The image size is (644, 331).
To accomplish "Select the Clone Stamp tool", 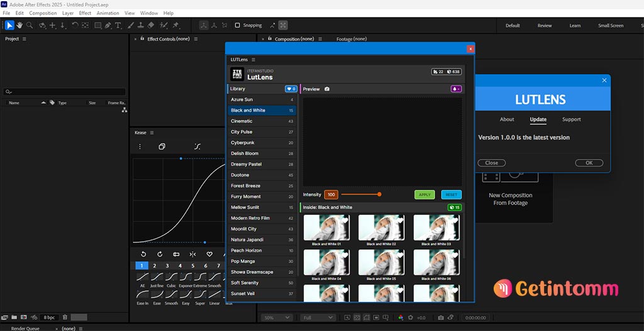I will coord(140,25).
